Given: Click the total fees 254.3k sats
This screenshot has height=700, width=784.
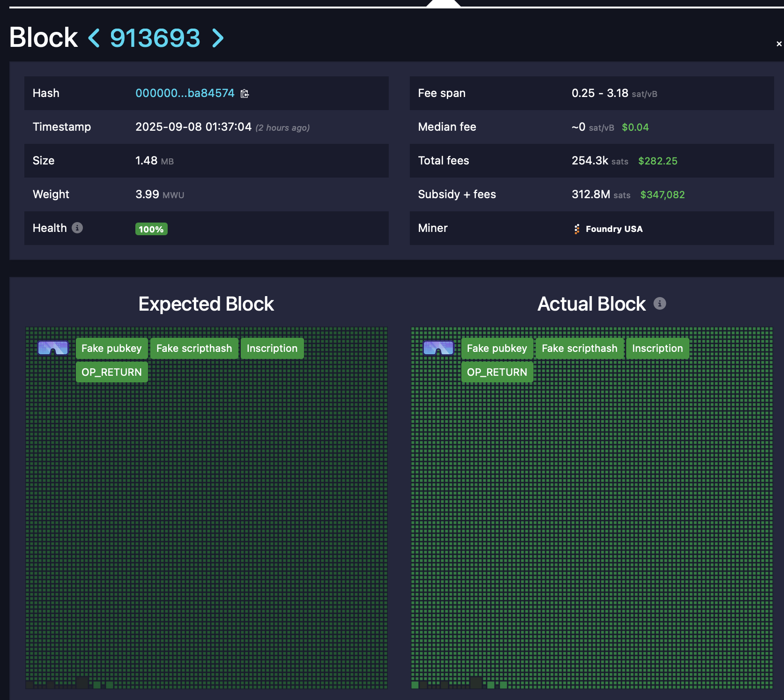Looking at the screenshot, I should [600, 161].
